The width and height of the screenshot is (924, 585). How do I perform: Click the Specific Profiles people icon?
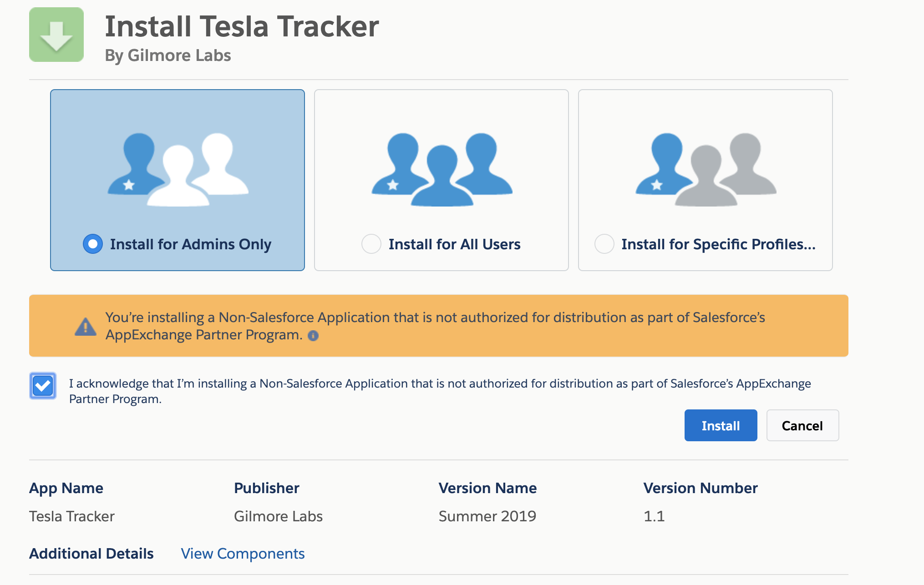706,169
